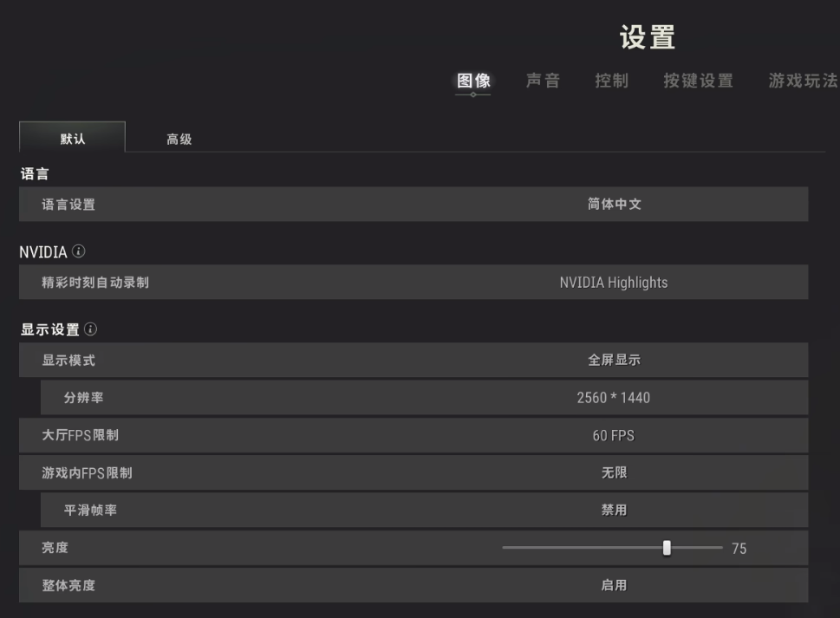Toggle 整体亮度 currently set to 启用
Image resolution: width=840 pixels, height=618 pixels.
click(614, 585)
